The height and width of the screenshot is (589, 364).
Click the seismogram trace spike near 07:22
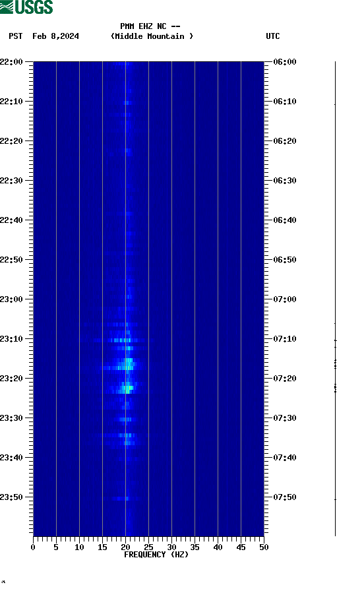335,388
